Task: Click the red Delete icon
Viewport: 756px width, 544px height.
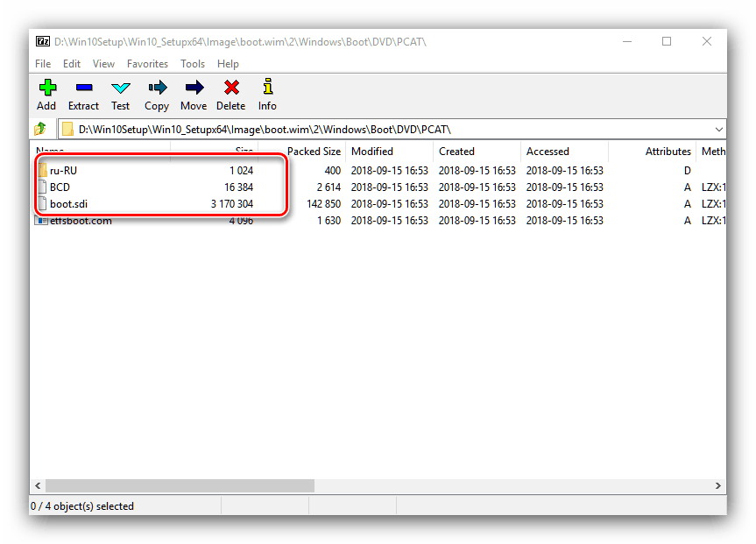Action: (231, 88)
